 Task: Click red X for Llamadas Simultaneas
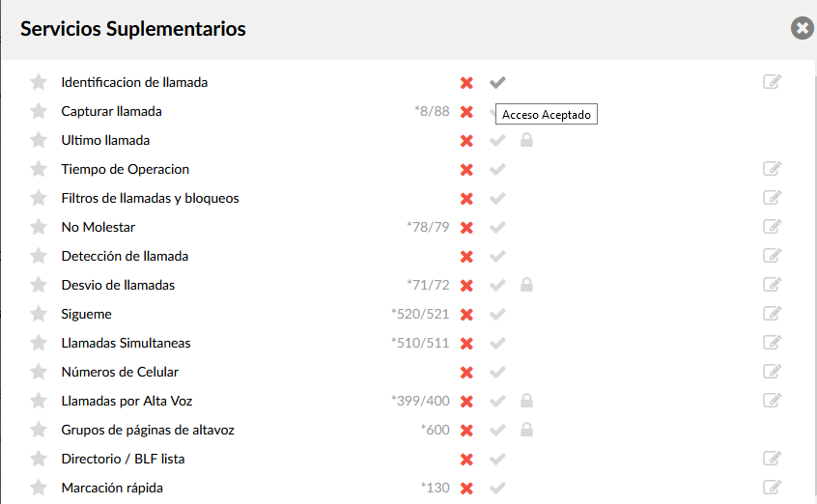[x=466, y=343]
